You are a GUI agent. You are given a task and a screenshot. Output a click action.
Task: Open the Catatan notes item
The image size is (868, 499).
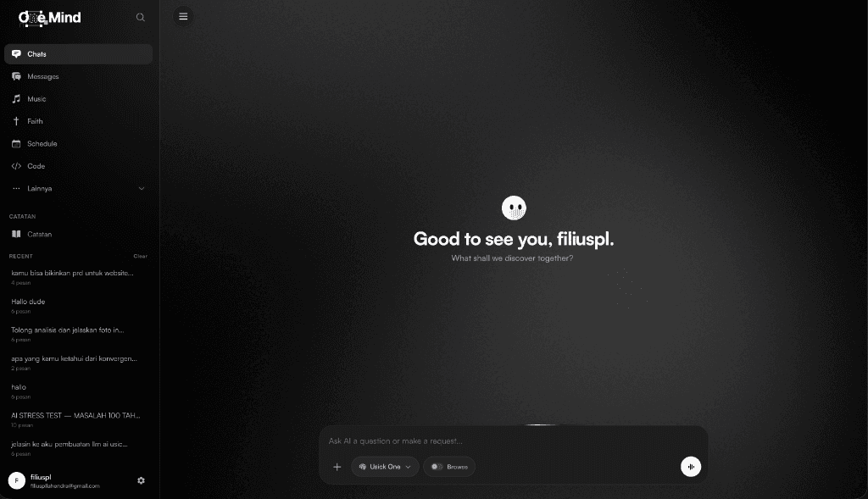point(78,234)
